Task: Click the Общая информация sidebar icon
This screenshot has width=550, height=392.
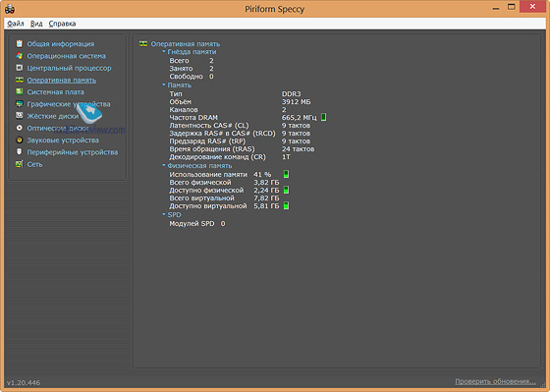Action: tap(20, 43)
